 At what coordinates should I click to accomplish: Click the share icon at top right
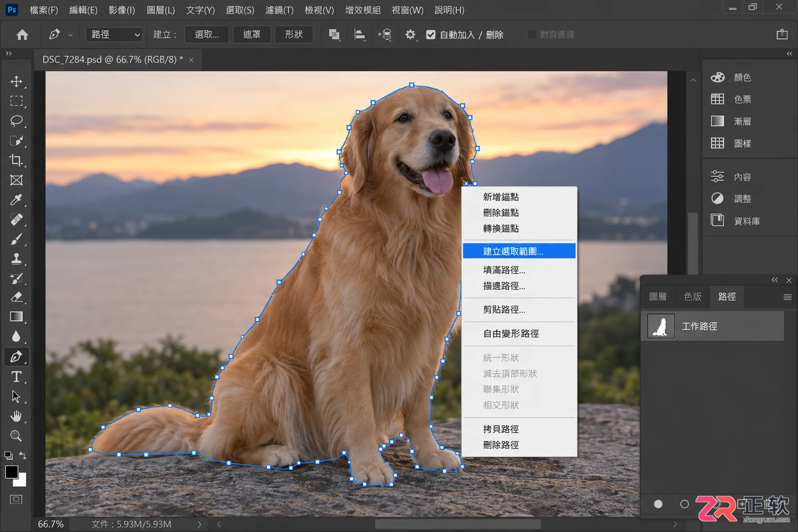[782, 34]
